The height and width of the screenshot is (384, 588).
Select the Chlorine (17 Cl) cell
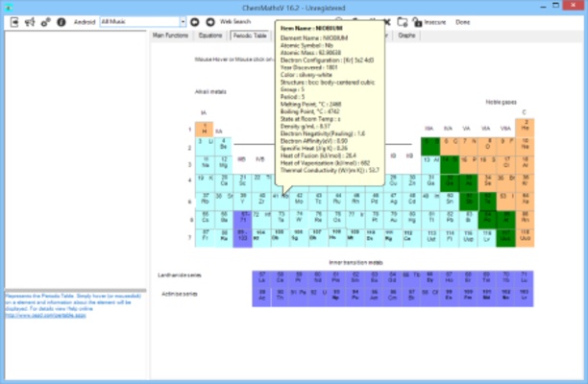pos(506,164)
